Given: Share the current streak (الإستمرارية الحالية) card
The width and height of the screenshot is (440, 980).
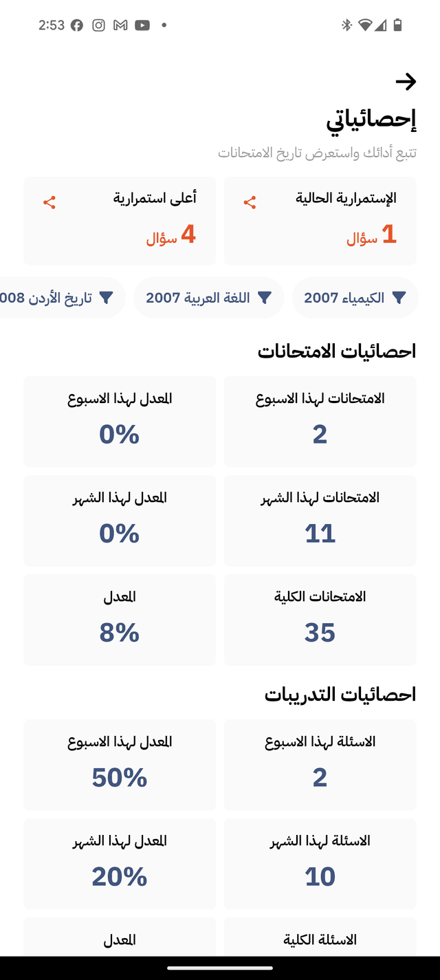Looking at the screenshot, I should click(249, 202).
